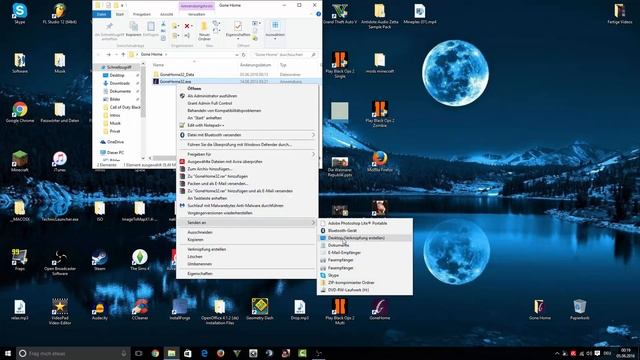
Task: Click the Up arrow in Explorer navigation
Action: 123,55
